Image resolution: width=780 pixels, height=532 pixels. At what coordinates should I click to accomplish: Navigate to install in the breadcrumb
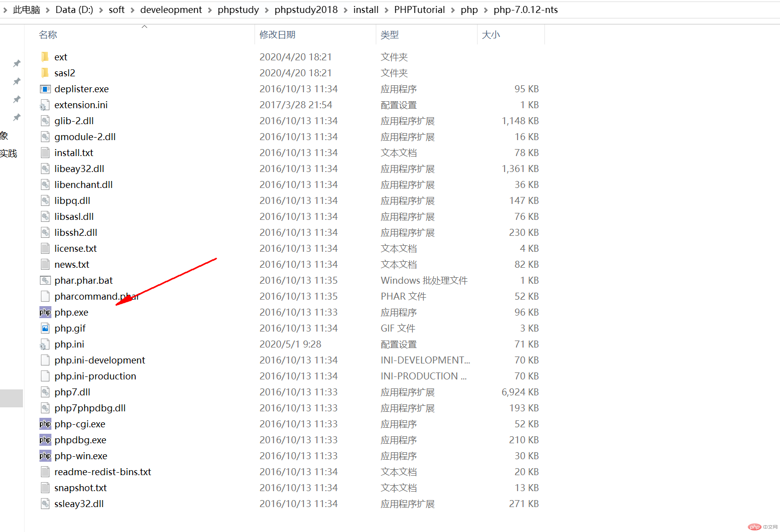tap(366, 10)
